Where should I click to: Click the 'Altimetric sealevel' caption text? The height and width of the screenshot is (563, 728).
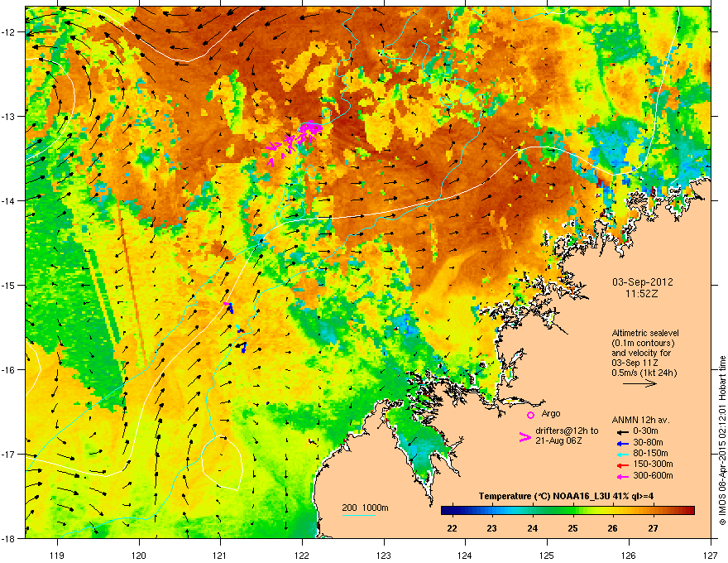[645, 333]
